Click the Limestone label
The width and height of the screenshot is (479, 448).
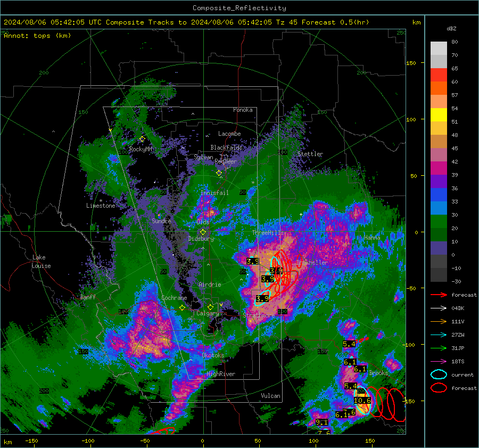point(101,206)
